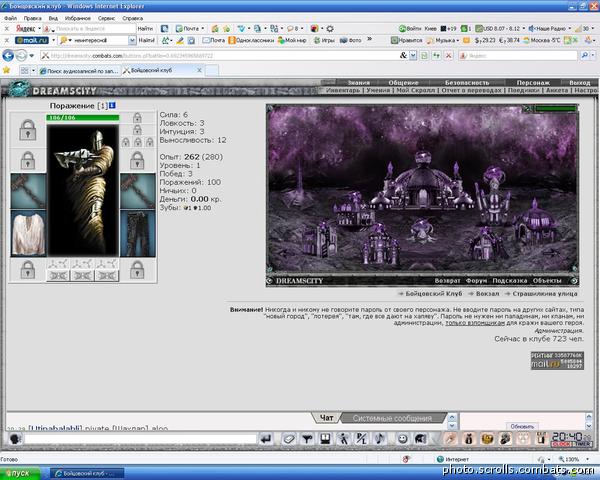Click the Инвентарь link
The image size is (600, 480).
[343, 90]
